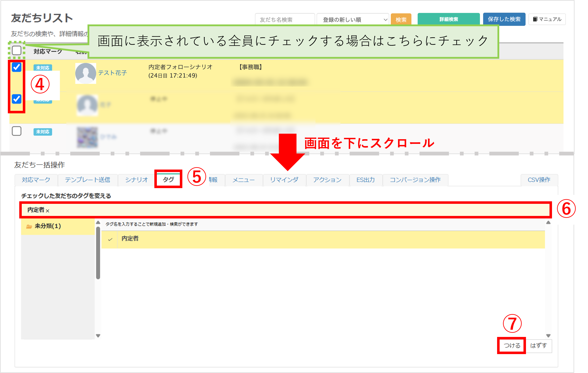Uncheck テスト花子's row checkbox
The image size is (588, 373).
tap(17, 67)
